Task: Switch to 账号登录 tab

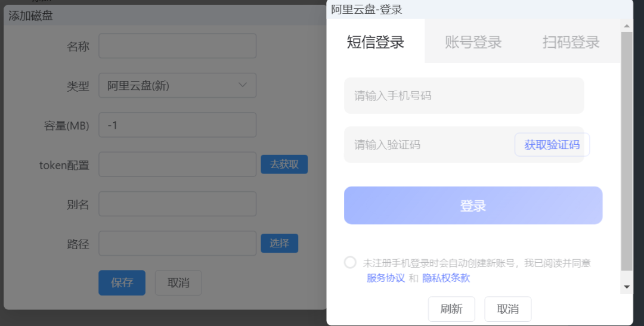Action: click(473, 42)
